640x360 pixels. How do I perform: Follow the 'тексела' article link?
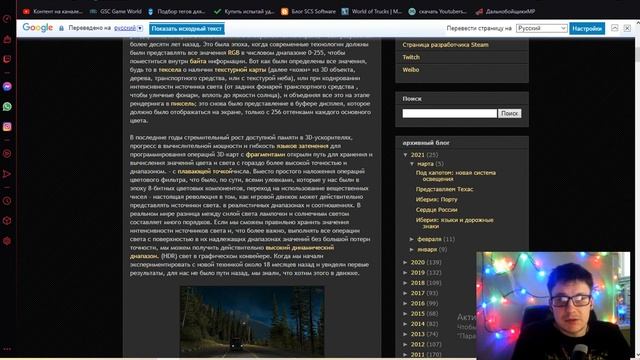tap(169, 70)
